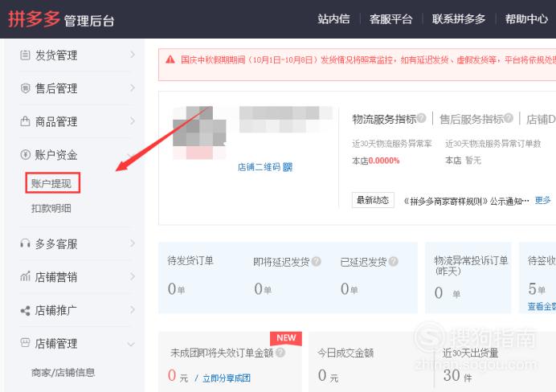This screenshot has height=392, width=556.
Task: Expand the 商品管理 chevron
Action: click(133, 121)
